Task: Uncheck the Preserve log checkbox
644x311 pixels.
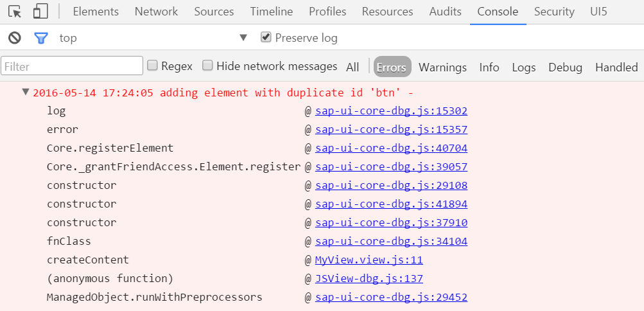Action: coord(266,37)
